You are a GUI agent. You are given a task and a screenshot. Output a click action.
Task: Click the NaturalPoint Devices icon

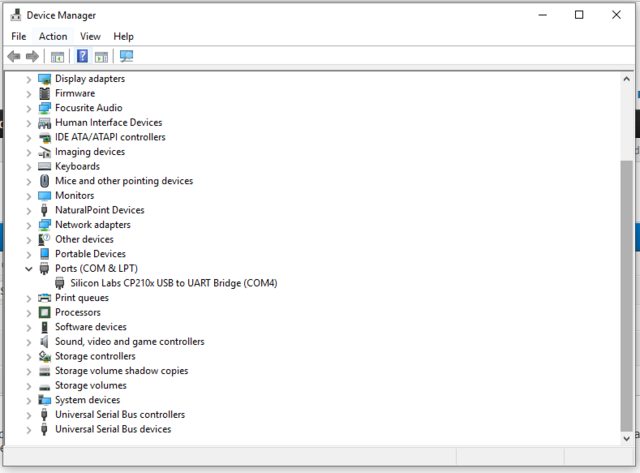coord(44,210)
